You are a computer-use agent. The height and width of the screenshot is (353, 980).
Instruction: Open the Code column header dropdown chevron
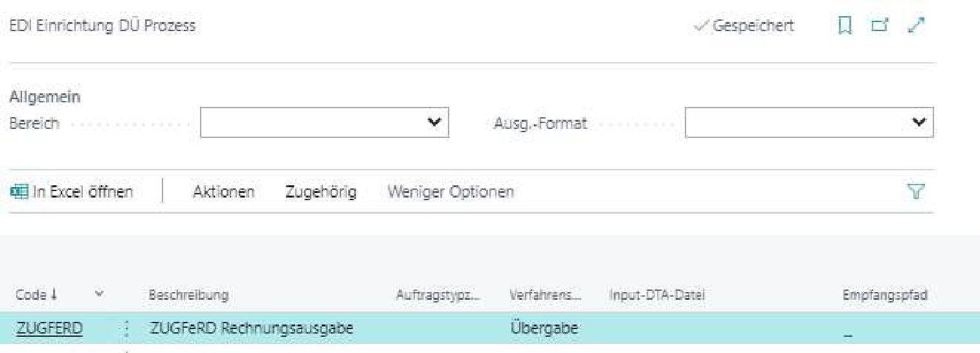pos(99,295)
